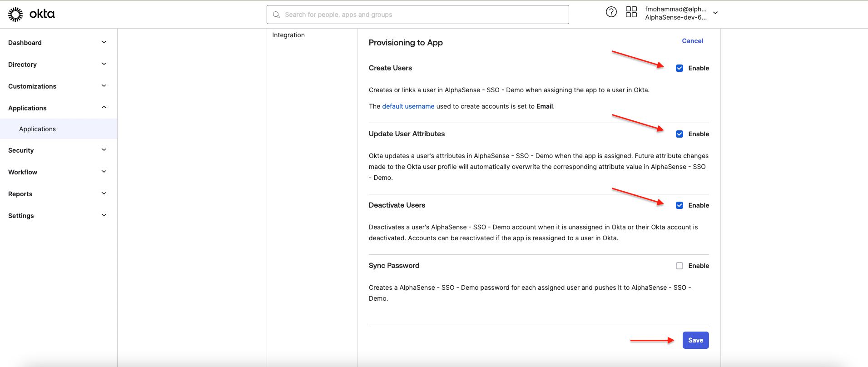868x367 pixels.
Task: Click the search for people, apps and groups field
Action: (417, 15)
